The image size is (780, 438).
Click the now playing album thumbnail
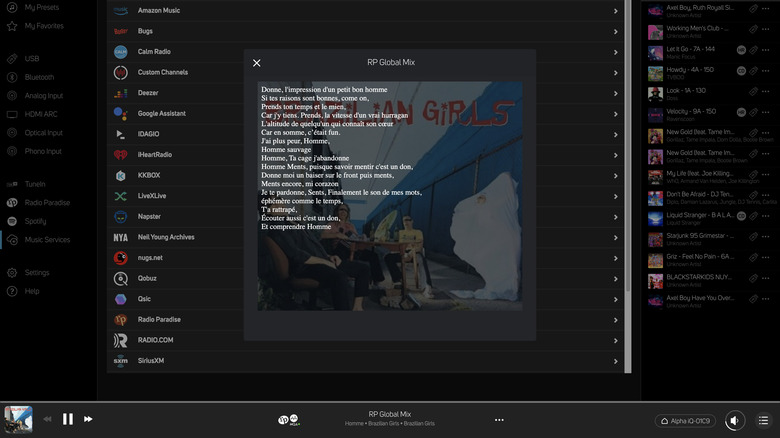[x=18, y=419]
